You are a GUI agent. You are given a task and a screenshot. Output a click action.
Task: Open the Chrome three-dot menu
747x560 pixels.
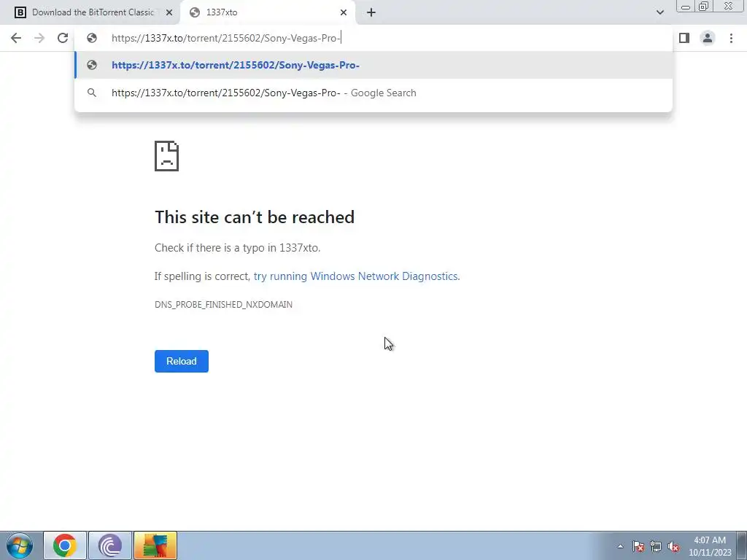click(x=731, y=38)
